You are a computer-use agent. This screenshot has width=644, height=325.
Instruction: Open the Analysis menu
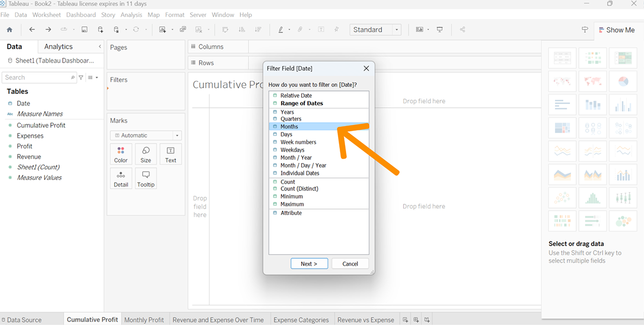131,14
